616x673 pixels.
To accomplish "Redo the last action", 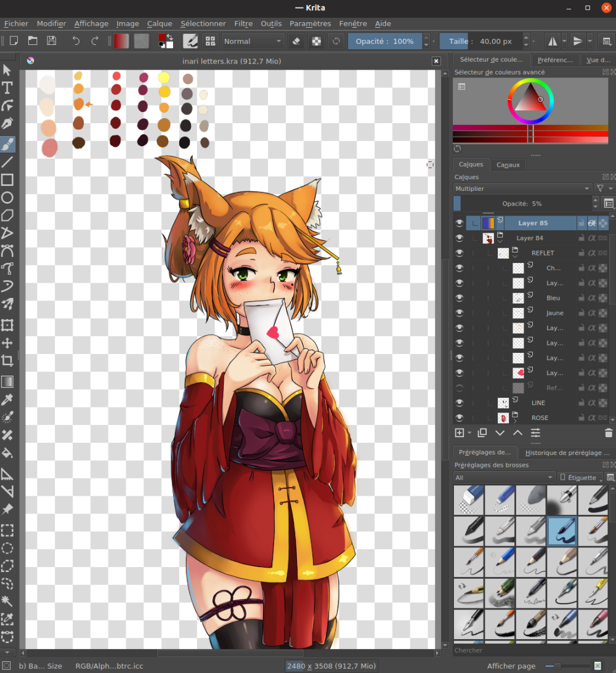I will pos(95,41).
